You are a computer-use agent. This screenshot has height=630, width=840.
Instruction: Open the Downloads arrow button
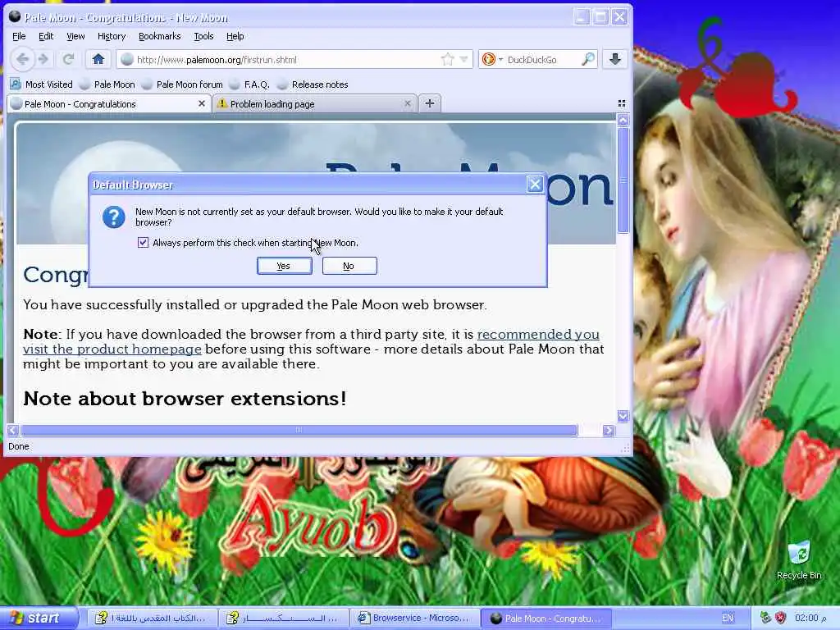615,59
